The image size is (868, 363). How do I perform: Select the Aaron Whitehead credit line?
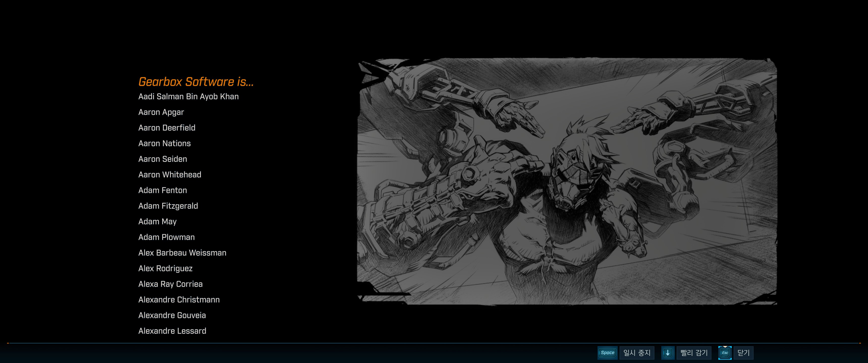click(x=170, y=175)
